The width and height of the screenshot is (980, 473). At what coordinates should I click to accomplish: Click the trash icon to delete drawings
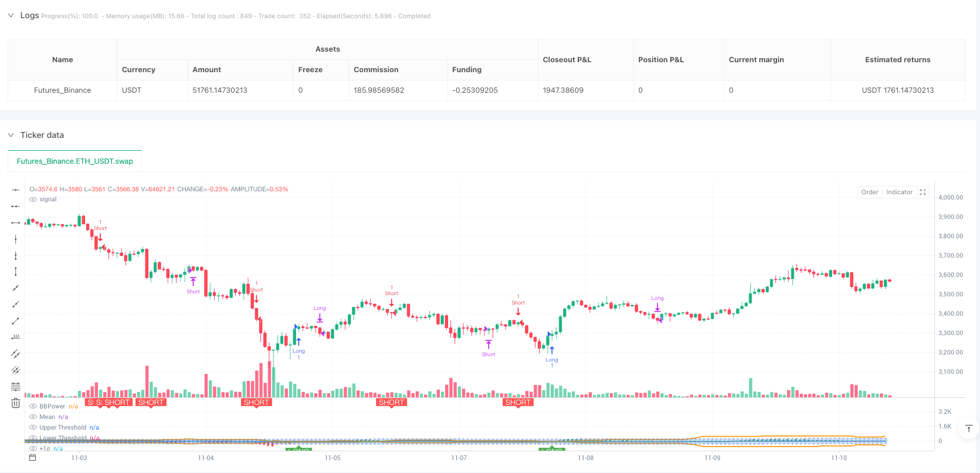(16, 403)
